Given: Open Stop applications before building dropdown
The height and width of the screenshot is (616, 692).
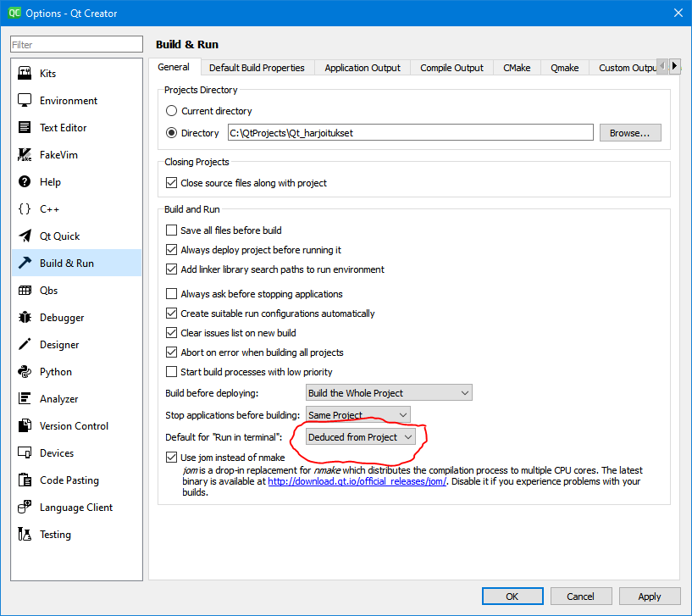Looking at the screenshot, I should coord(358,414).
